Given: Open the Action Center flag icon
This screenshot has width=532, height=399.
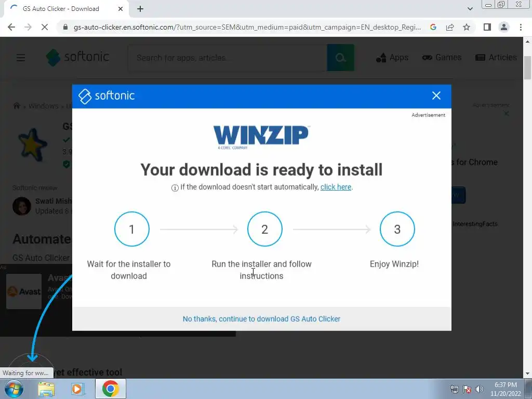Looking at the screenshot, I should (467, 389).
